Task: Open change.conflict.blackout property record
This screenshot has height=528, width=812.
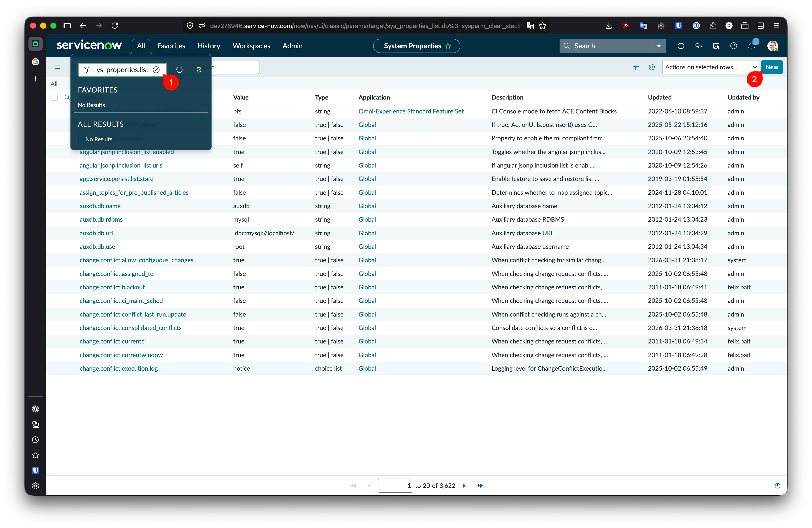Action: click(112, 287)
